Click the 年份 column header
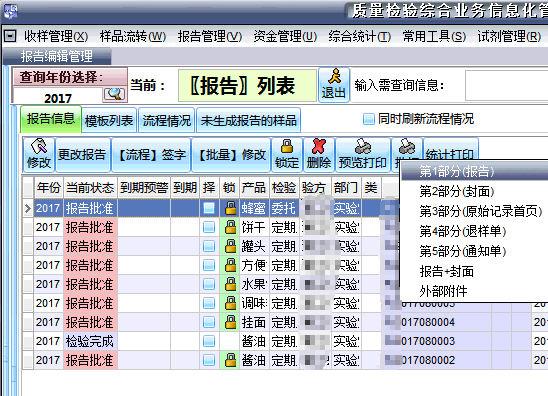 [x=49, y=188]
